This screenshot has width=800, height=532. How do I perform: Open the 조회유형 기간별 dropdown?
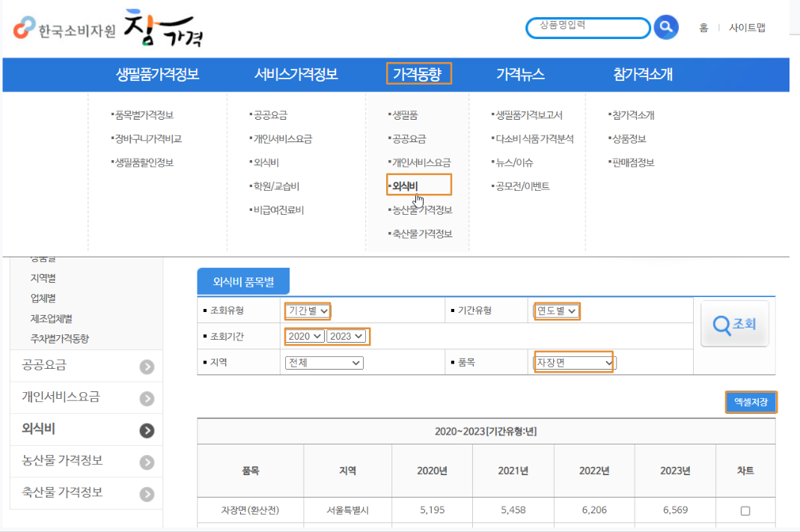(308, 311)
